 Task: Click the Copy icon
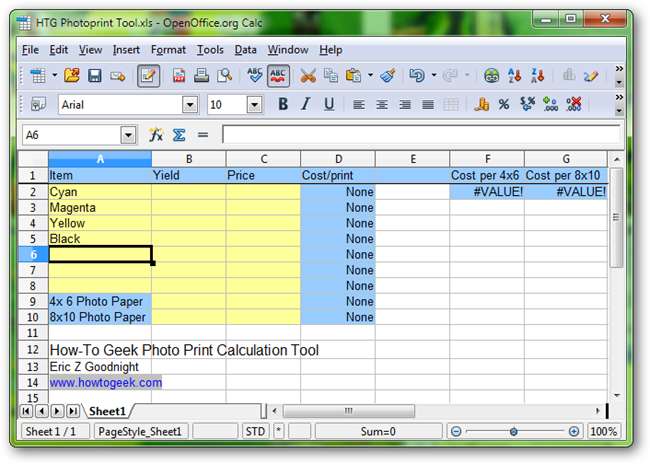coord(330,76)
